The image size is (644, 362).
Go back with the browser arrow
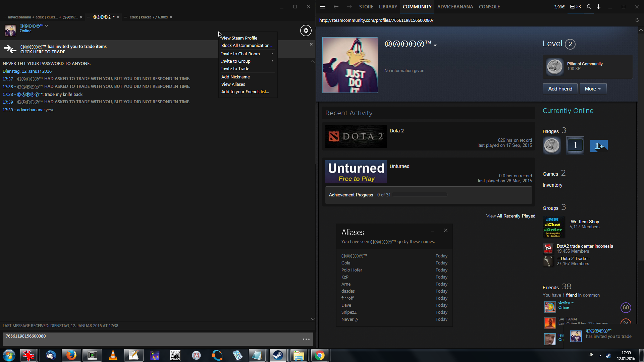click(336, 7)
